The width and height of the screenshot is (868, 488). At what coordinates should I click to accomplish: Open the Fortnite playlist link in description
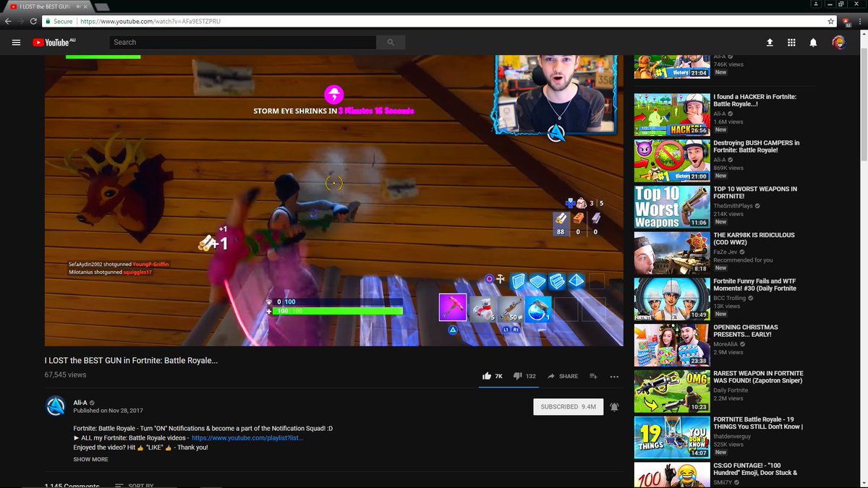tap(247, 438)
